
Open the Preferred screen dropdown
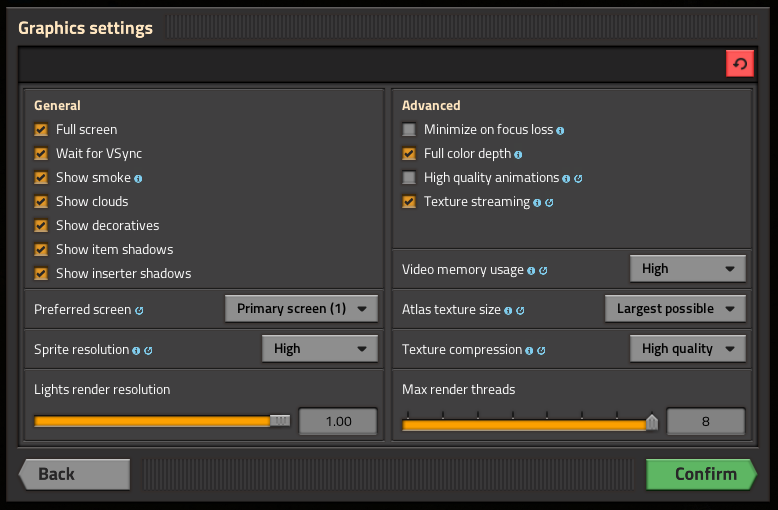click(301, 309)
